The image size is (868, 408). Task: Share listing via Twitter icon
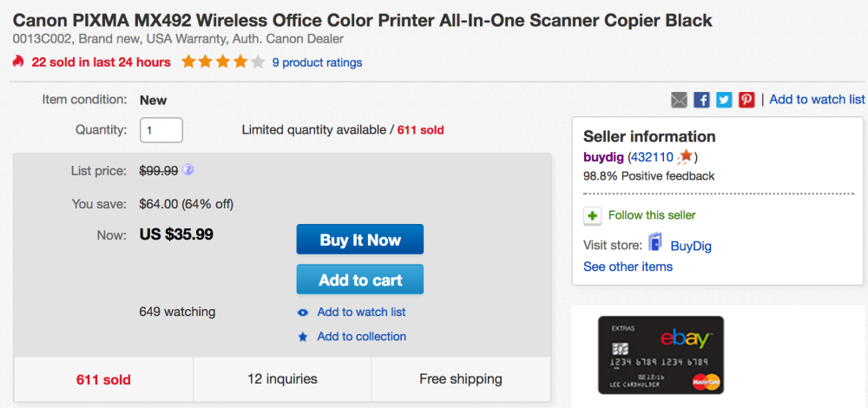[x=724, y=100]
